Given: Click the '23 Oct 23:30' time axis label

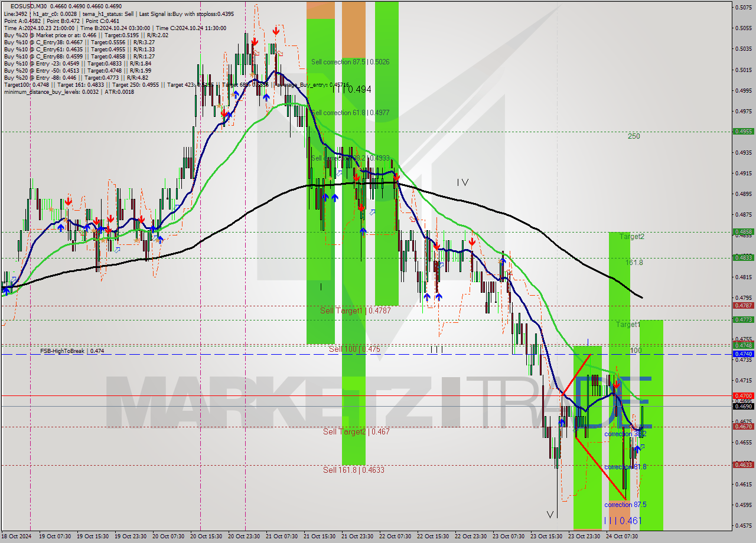Looking at the screenshot, I should point(584,537).
